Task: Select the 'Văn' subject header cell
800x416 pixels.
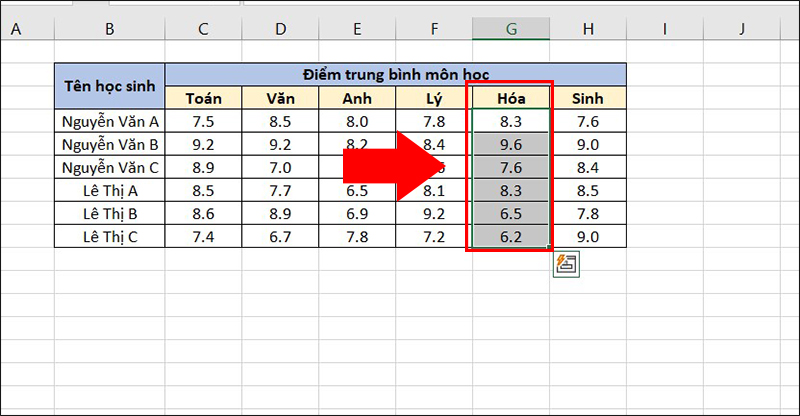Action: pyautogui.click(x=280, y=97)
